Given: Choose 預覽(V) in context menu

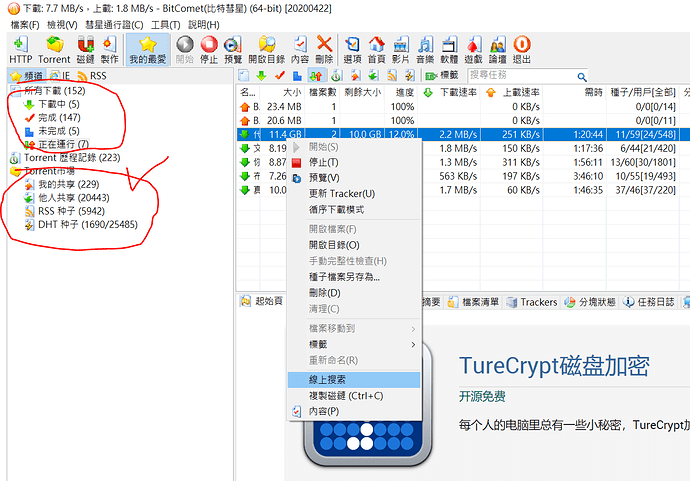Looking at the screenshot, I should (x=354, y=178).
